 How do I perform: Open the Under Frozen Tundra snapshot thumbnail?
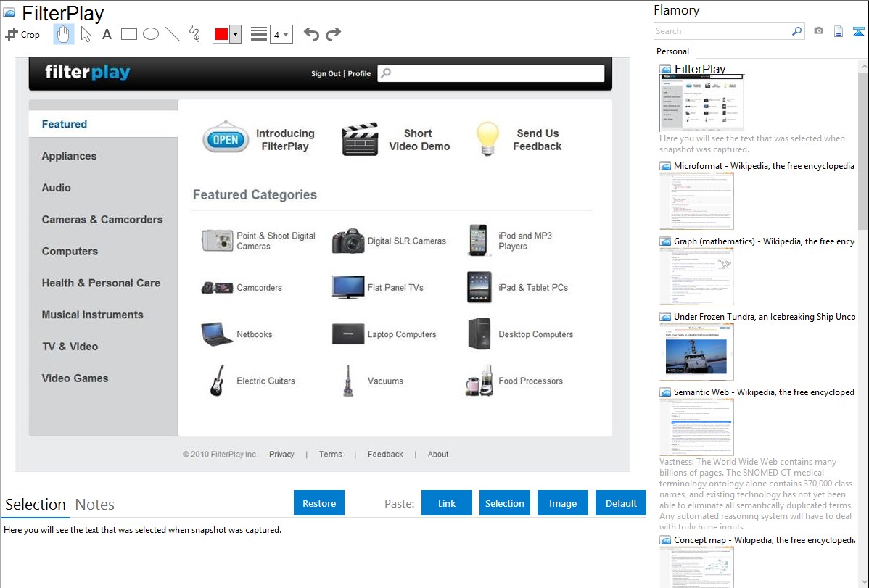pos(696,352)
